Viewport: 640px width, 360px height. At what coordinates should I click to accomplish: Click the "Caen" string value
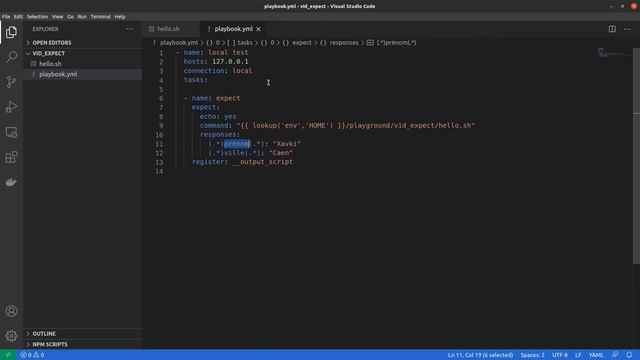coord(281,153)
